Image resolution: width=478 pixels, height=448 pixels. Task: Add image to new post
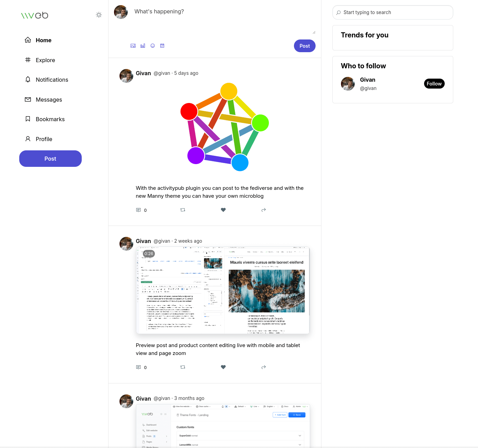[x=133, y=46]
